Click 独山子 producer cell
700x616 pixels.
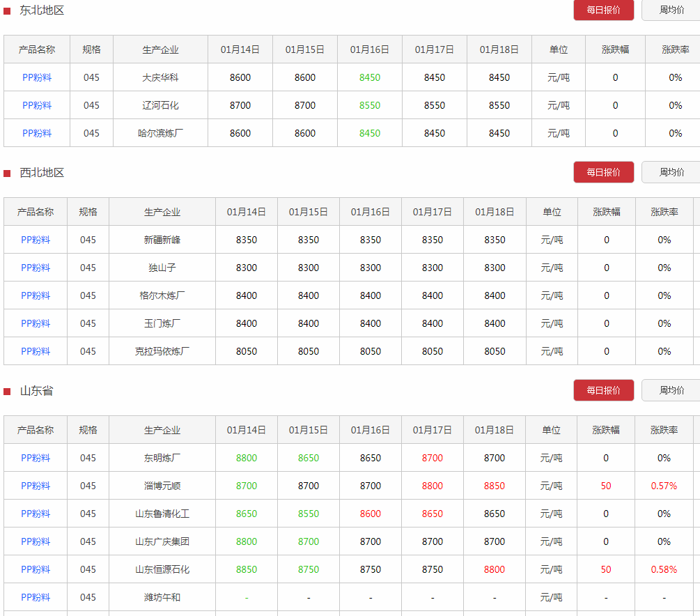[162, 268]
